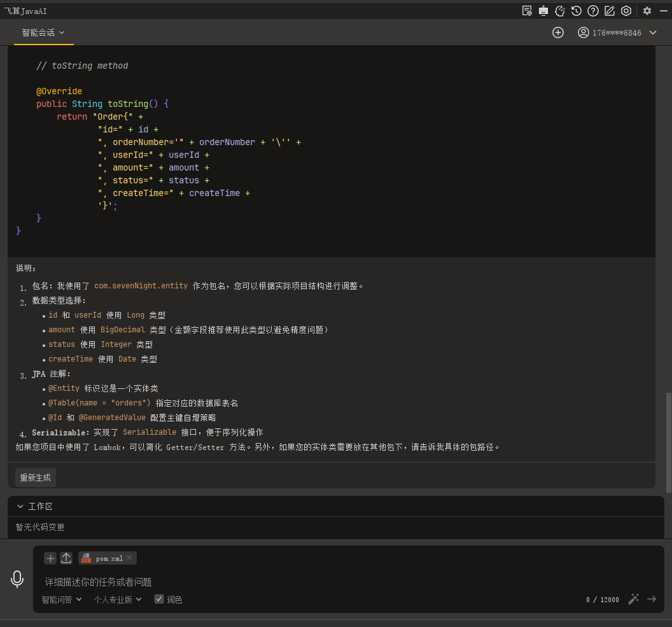The image size is (672, 627).
Task: Open the 智能会话 tab dropdown
Action: point(43,32)
